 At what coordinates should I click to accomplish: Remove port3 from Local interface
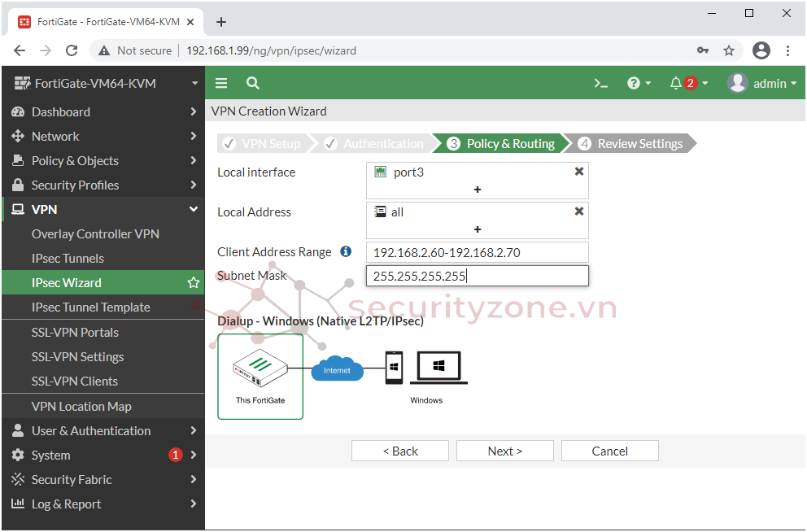[579, 172]
